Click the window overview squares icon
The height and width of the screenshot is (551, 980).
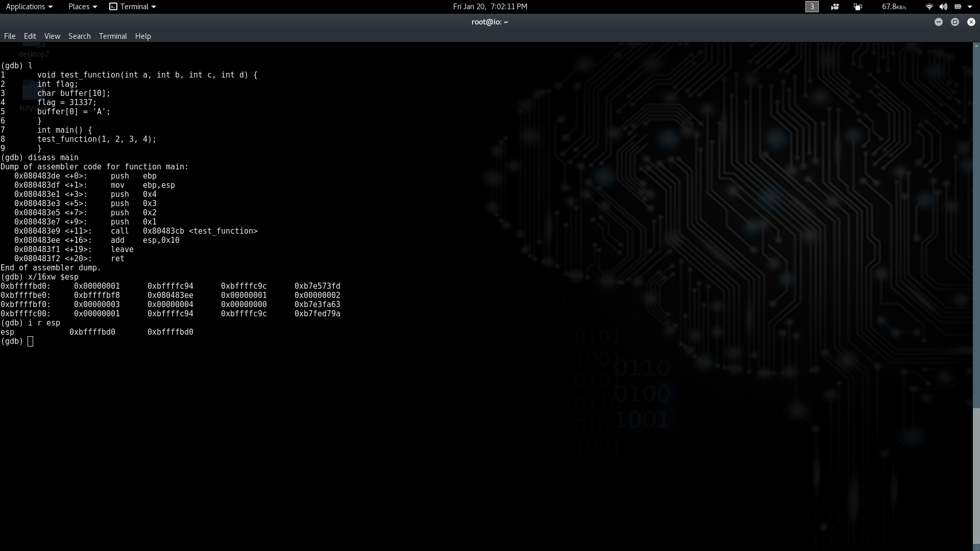[x=858, y=7]
